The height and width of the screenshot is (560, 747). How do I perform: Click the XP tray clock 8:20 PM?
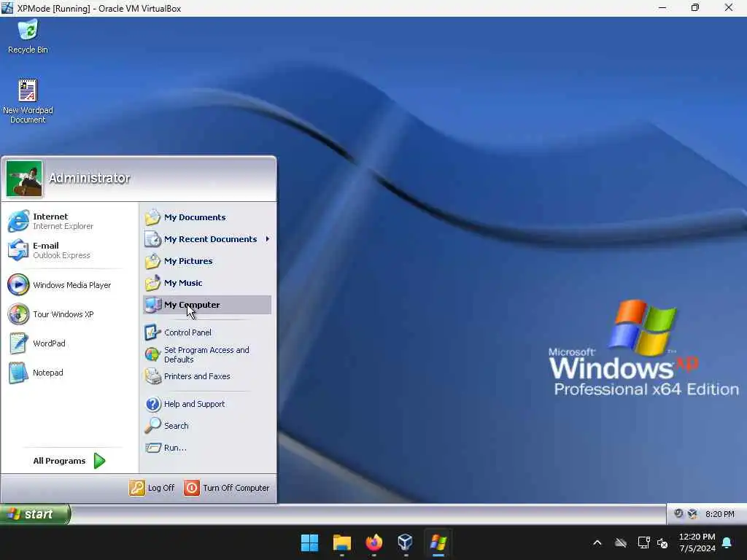719,514
